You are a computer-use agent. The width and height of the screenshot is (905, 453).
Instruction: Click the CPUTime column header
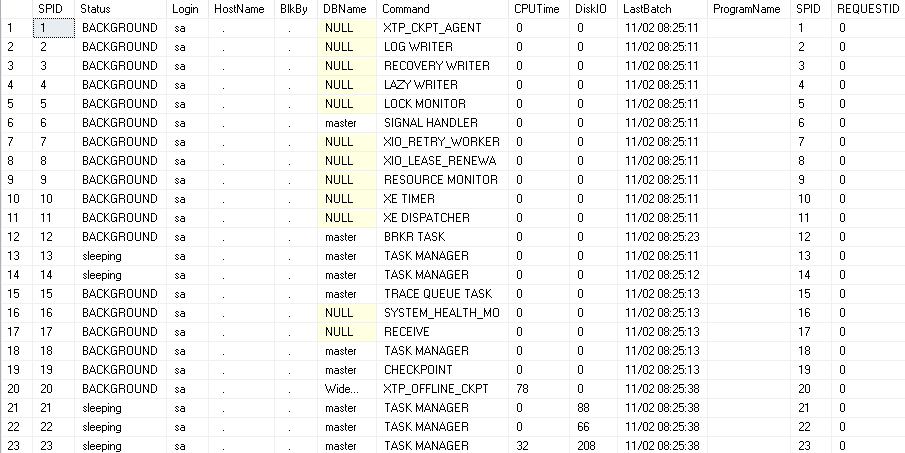point(536,8)
